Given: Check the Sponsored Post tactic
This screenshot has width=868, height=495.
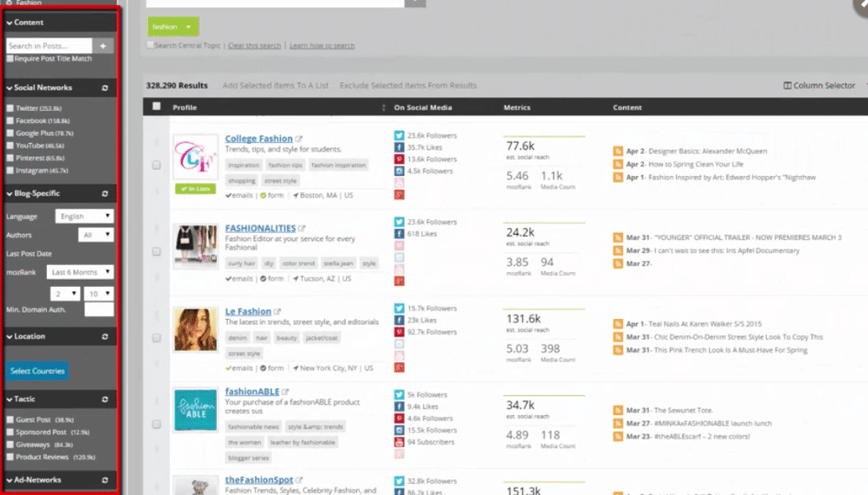Looking at the screenshot, I should pyautogui.click(x=10, y=432).
